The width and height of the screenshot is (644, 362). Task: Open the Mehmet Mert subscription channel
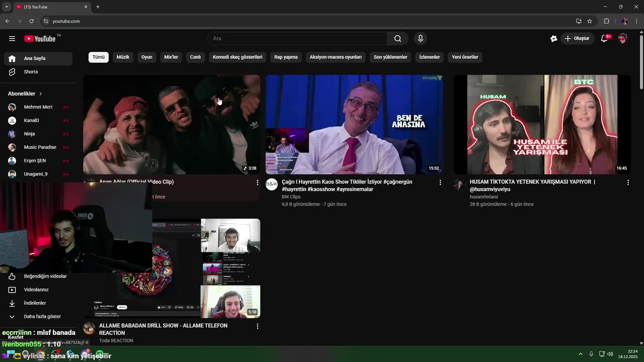click(38, 107)
